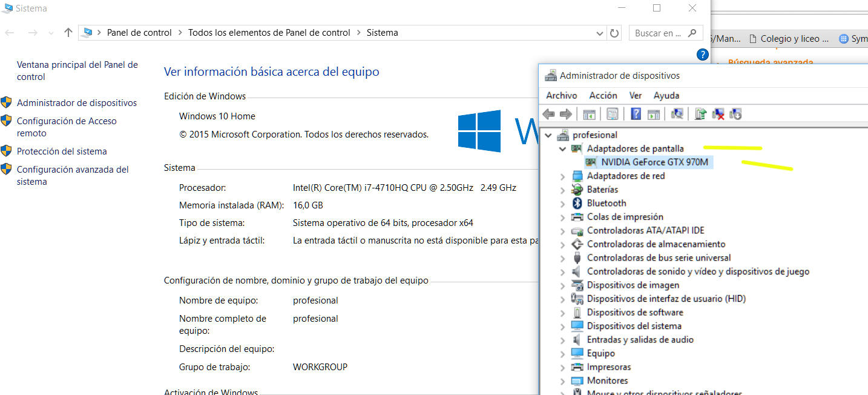868x395 pixels.
Task: Click Disable device icon with down arrow
Action: [735, 114]
